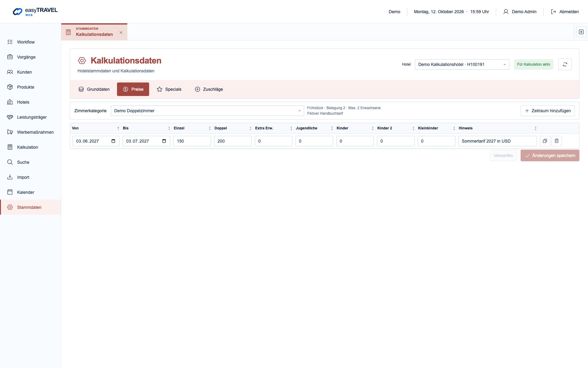Open the Kalender view

(x=30, y=192)
